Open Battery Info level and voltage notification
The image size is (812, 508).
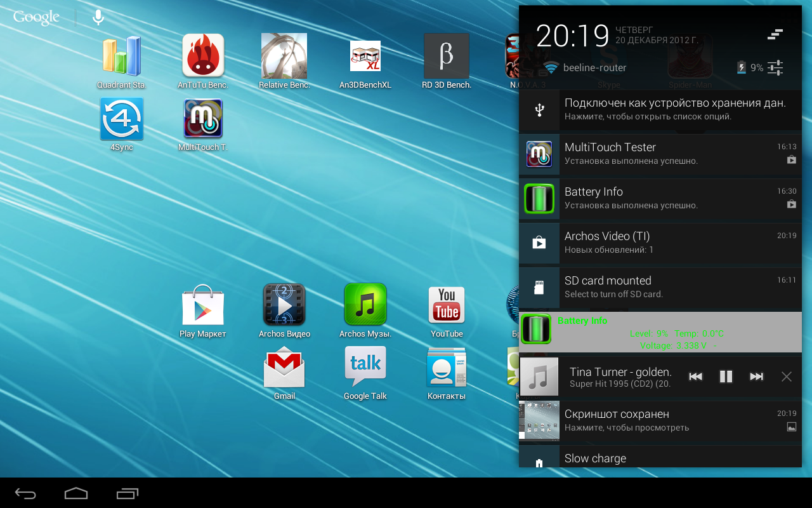pos(660,332)
